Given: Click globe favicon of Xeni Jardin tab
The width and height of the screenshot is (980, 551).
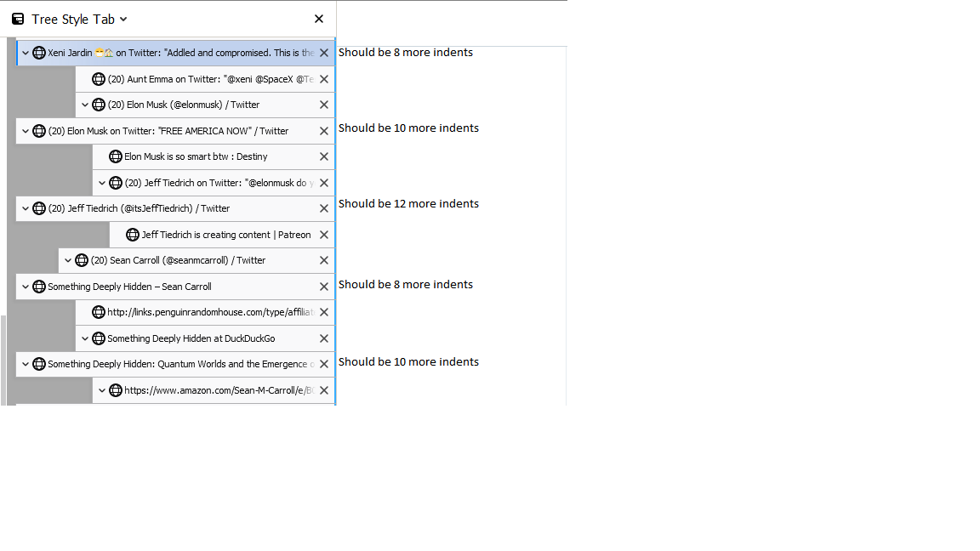Looking at the screenshot, I should (x=39, y=53).
